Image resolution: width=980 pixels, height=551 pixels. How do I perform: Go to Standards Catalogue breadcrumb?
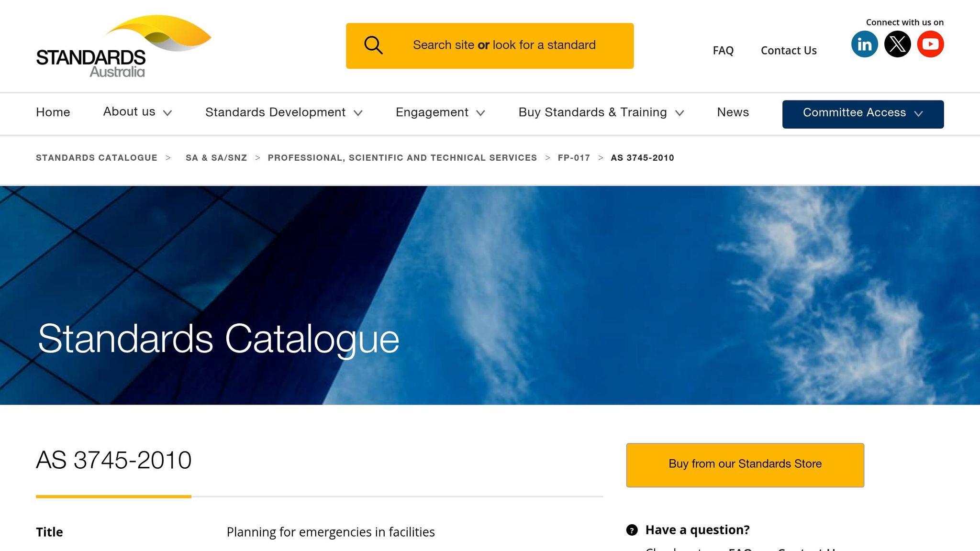click(x=97, y=158)
